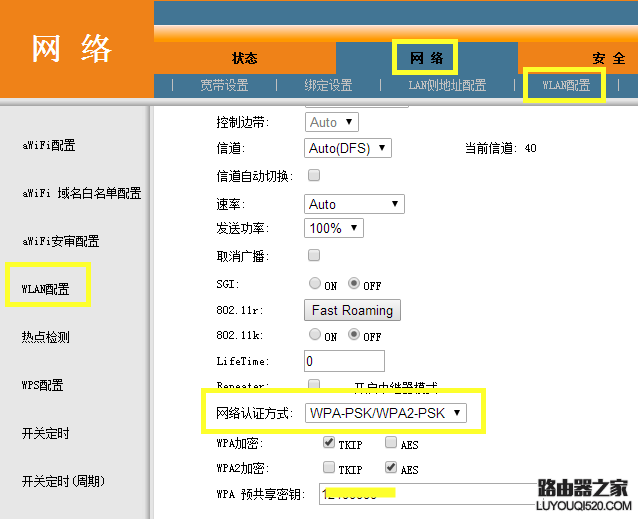Image resolution: width=638 pixels, height=519 pixels.
Task: Open 绑定设置 submenu item
Action: [x=328, y=85]
